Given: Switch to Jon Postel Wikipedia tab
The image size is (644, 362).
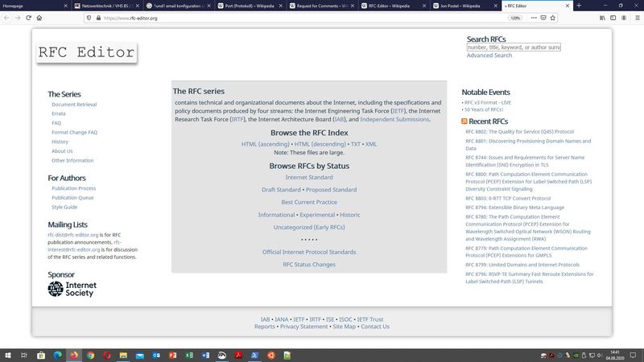Looking at the screenshot, I should click(x=465, y=6).
